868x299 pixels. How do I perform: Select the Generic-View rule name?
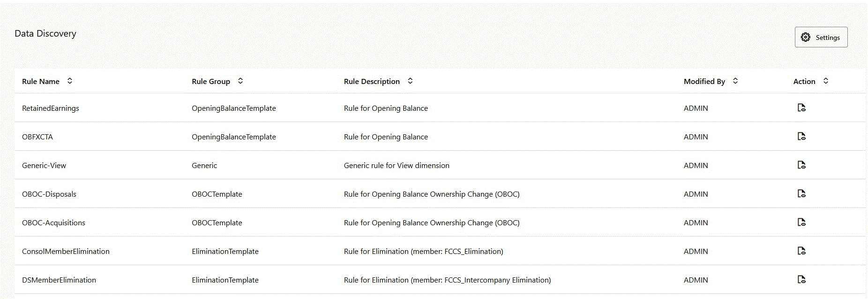pyautogui.click(x=44, y=165)
